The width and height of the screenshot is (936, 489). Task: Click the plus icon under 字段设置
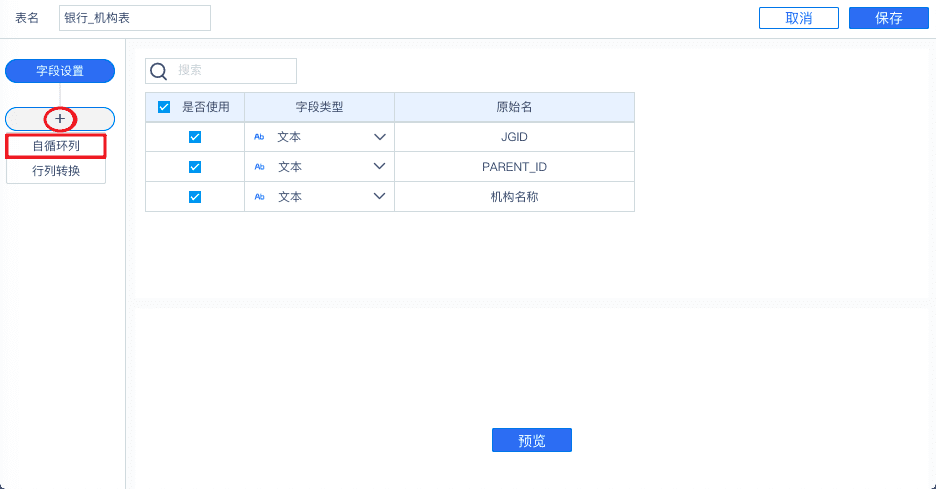click(60, 119)
